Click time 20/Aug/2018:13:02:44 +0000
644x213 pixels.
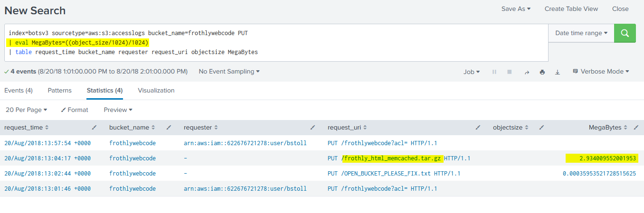coord(47,173)
